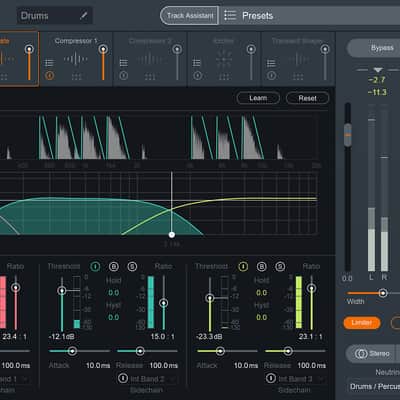This screenshot has height=400, width=400.
Task: Click the Width slider handle
Action: pyautogui.click(x=383, y=293)
